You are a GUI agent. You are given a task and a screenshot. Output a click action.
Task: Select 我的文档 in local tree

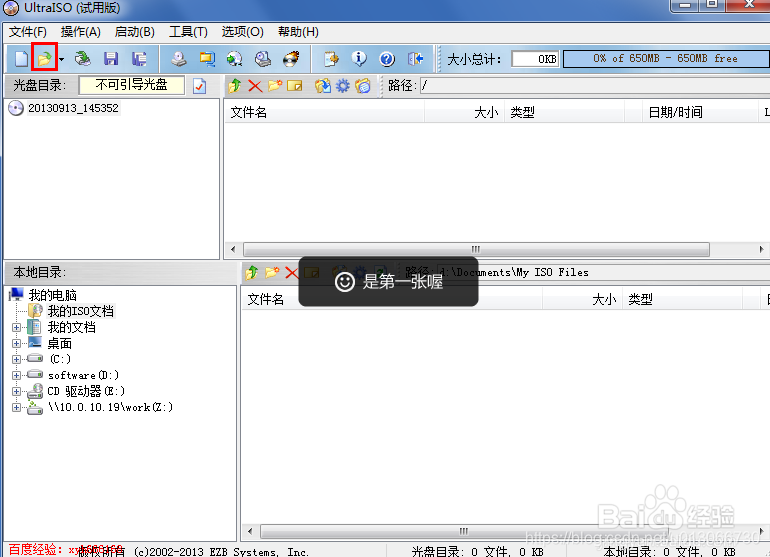tap(71, 327)
